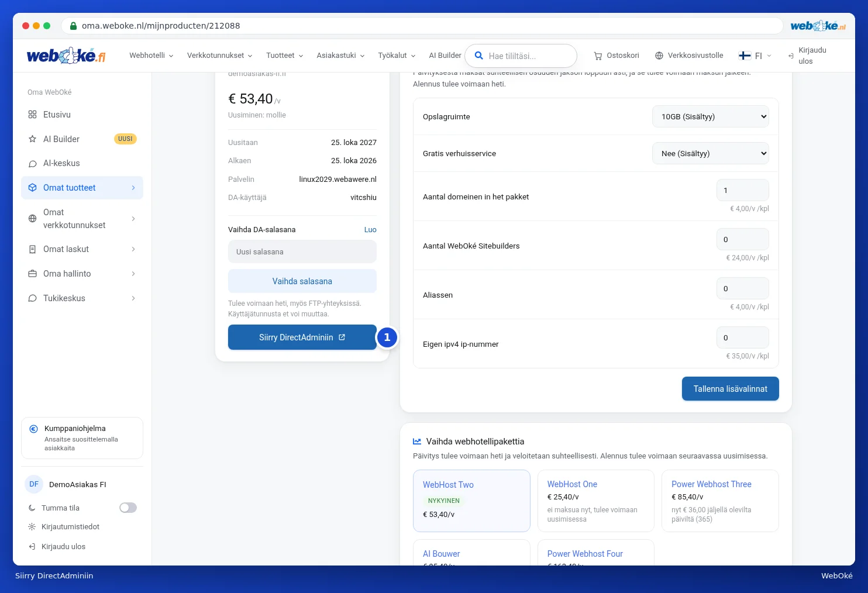Open the FI language selector
Image resolution: width=868 pixels, height=593 pixels.
point(755,56)
